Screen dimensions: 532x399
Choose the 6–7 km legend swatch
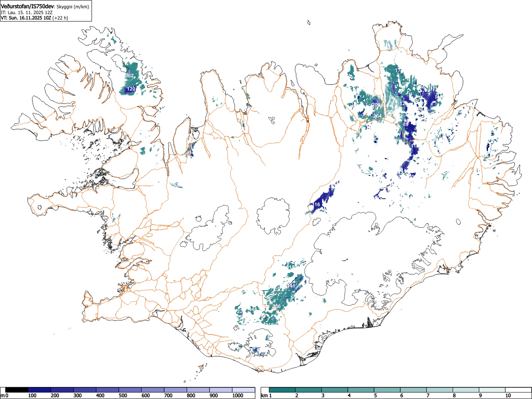click(413, 390)
